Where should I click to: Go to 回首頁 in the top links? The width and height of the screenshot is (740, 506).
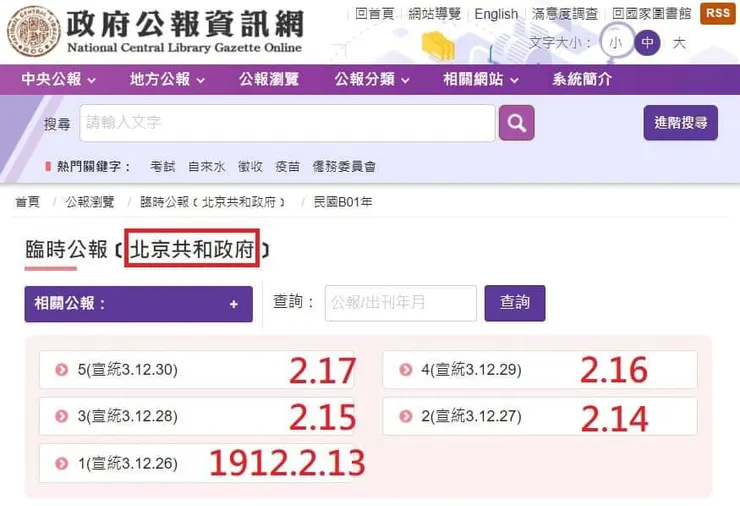374,14
